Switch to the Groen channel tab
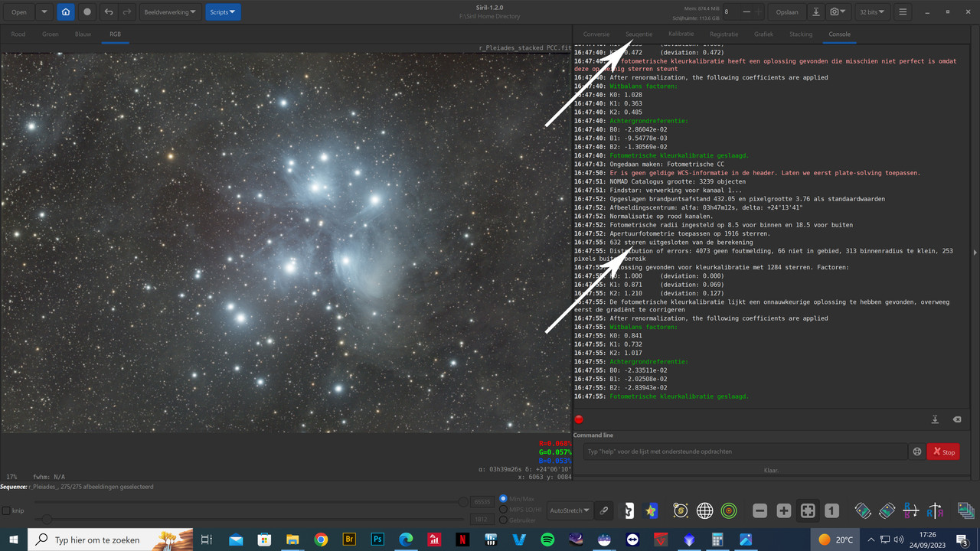Screen dimensions: 980x551 (51, 34)
